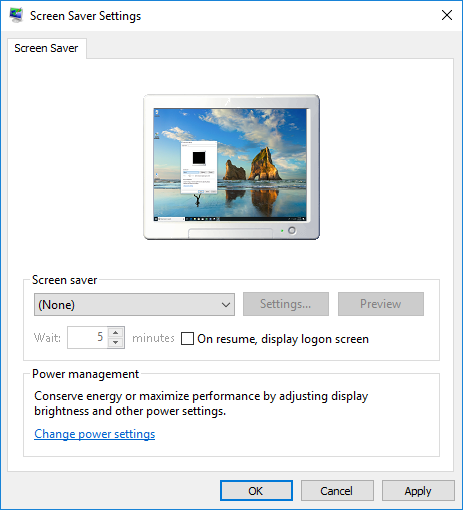Click the grayed-out Settings... button
The height and width of the screenshot is (510, 463).
click(x=286, y=304)
